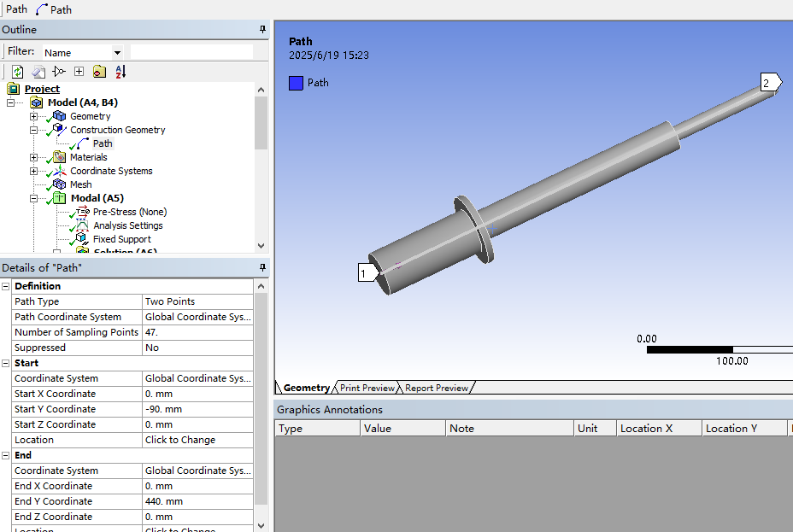
Task: Click the details panel scroll-down arrow
Action: [261, 525]
